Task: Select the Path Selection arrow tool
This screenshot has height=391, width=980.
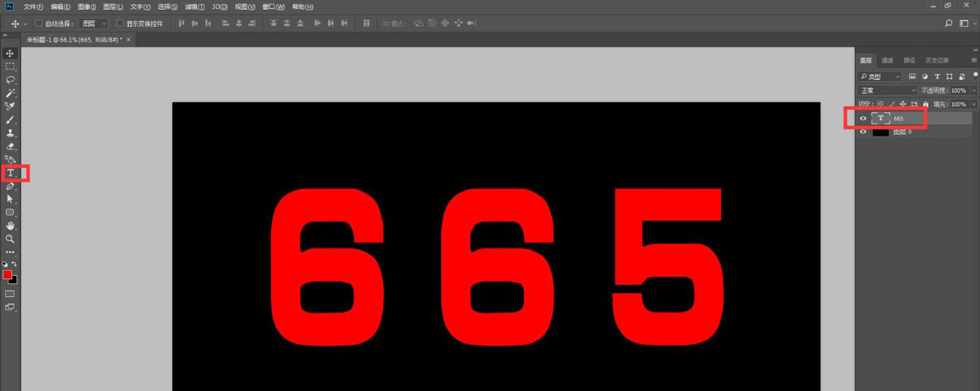Action: [x=11, y=198]
